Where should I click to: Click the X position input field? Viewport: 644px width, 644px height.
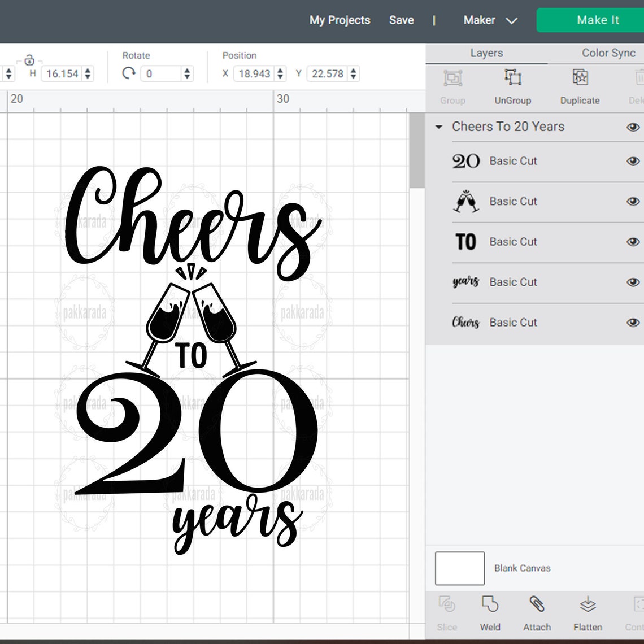255,73
